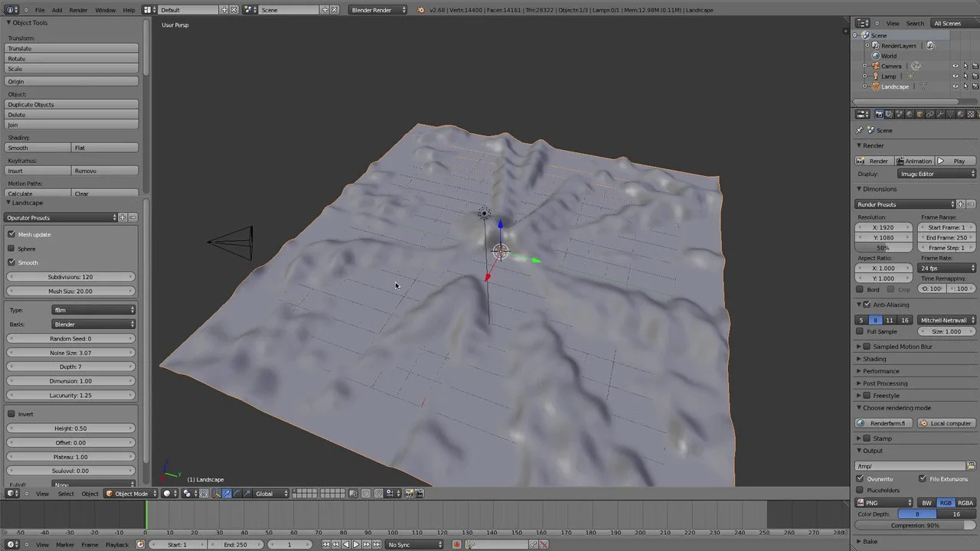Open the Global orientation dropdown
The height and width of the screenshot is (551, 980).
272,494
